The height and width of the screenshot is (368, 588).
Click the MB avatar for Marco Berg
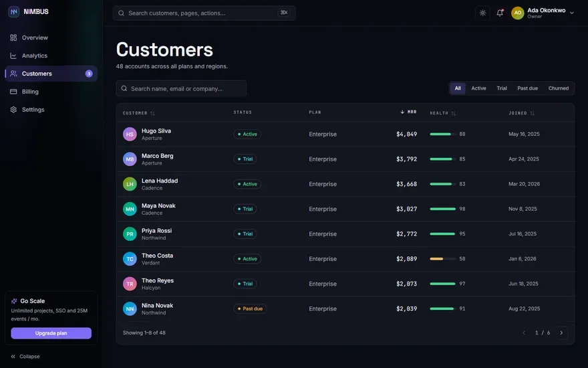coord(130,159)
